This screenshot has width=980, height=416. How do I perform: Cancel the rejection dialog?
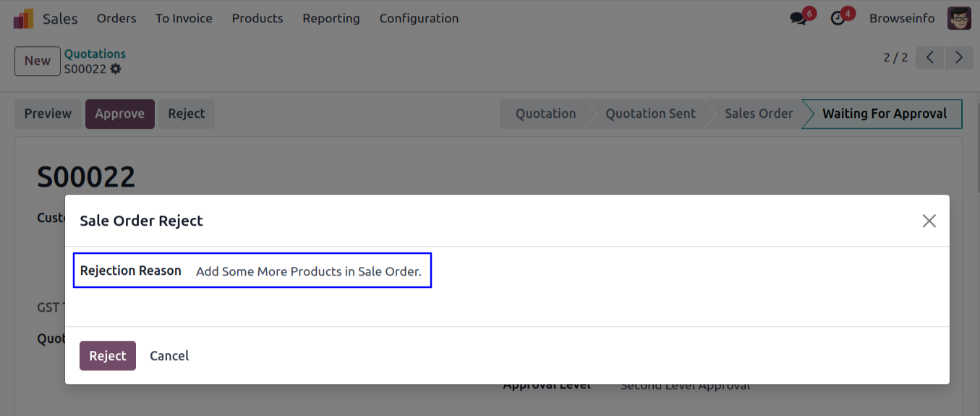click(x=169, y=356)
